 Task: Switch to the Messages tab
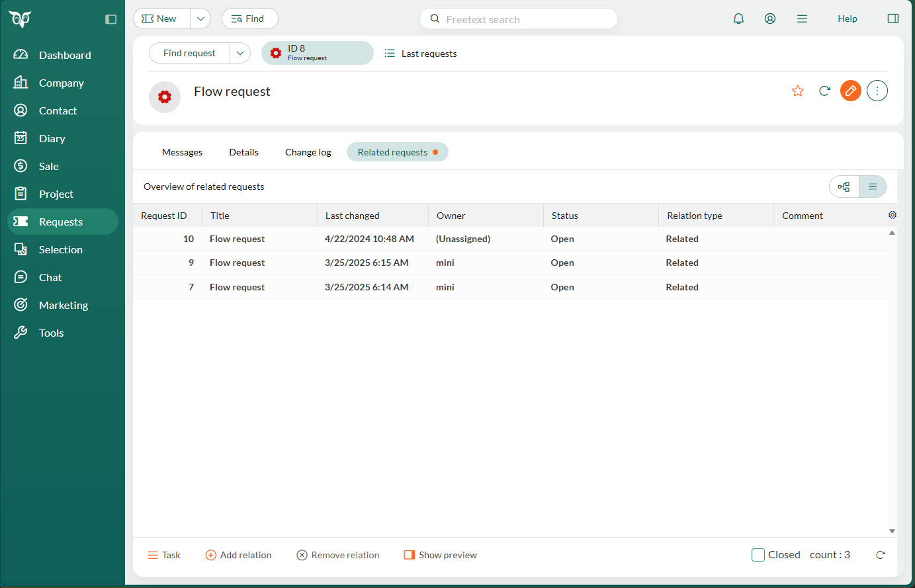coord(182,151)
